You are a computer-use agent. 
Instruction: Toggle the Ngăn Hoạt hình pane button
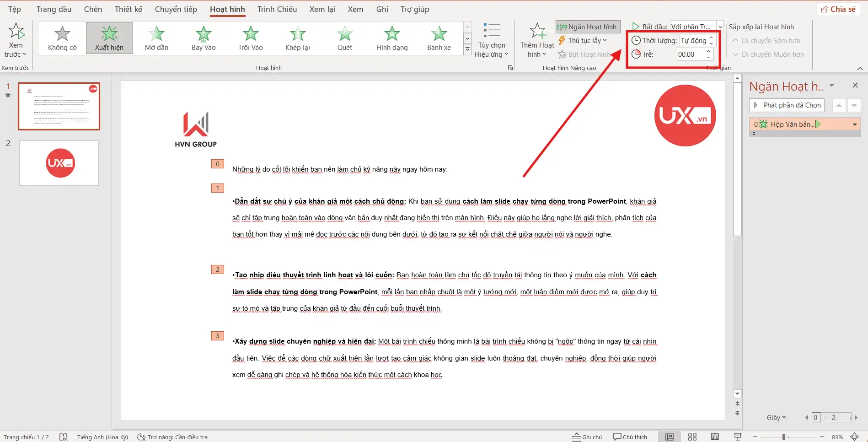click(x=588, y=27)
